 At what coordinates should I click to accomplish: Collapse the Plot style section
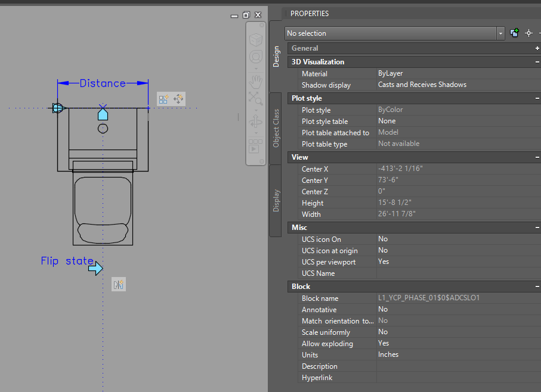(537, 98)
